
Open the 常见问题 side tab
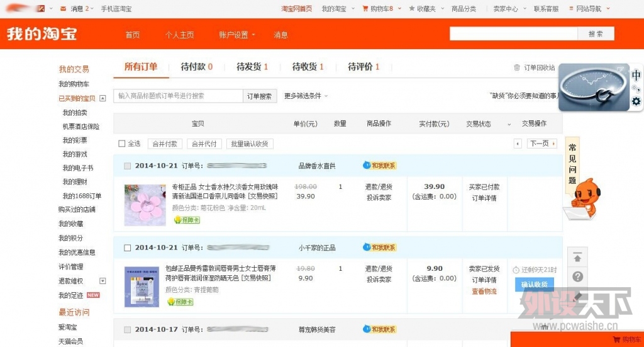572,164
